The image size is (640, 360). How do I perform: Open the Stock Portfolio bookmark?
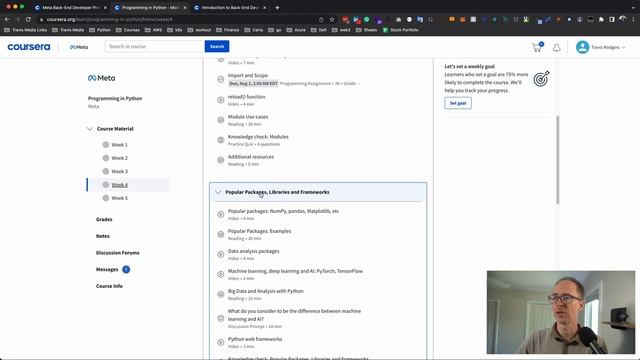point(400,30)
